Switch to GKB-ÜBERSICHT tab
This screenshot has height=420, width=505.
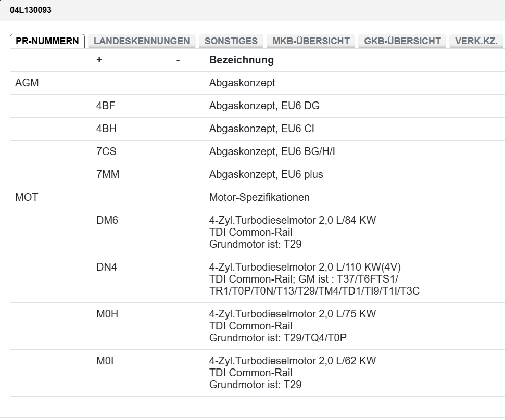(402, 41)
